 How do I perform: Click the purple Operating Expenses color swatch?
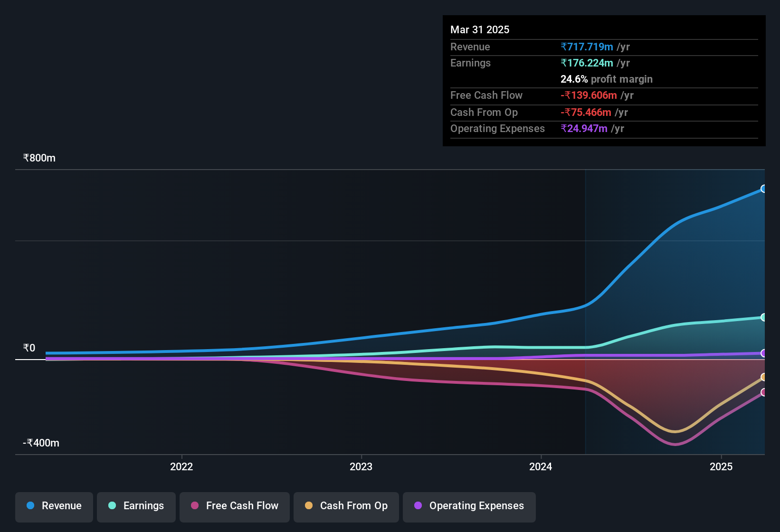point(418,506)
